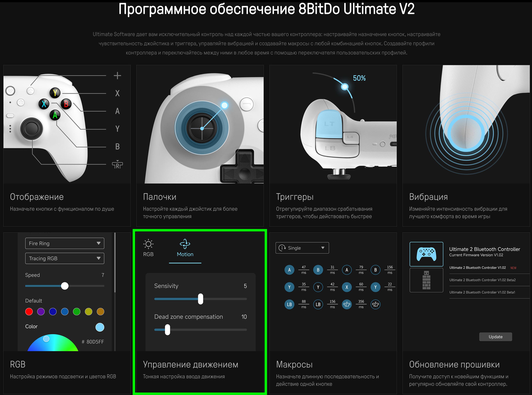Switch to the Motion tab
532x395 pixels.
point(185,254)
